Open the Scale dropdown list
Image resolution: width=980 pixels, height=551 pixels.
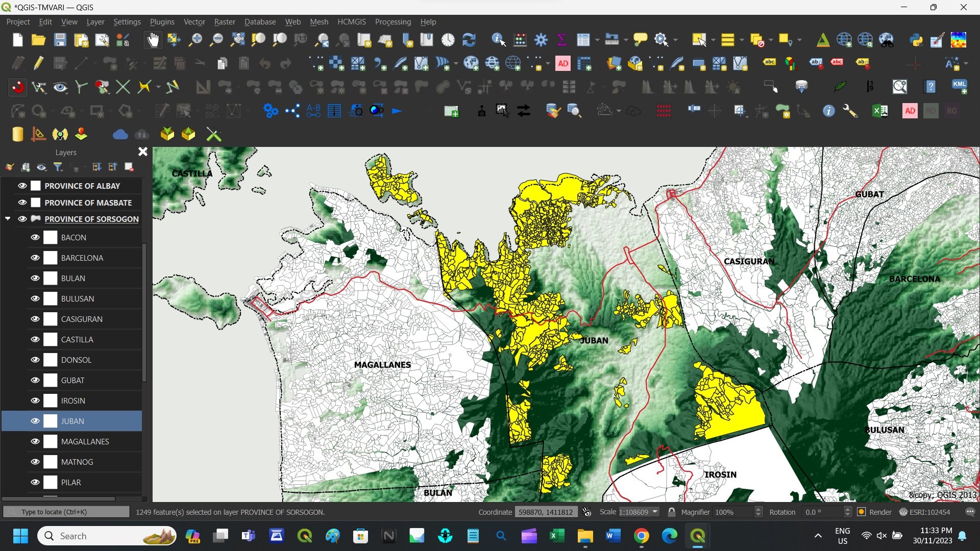point(655,512)
